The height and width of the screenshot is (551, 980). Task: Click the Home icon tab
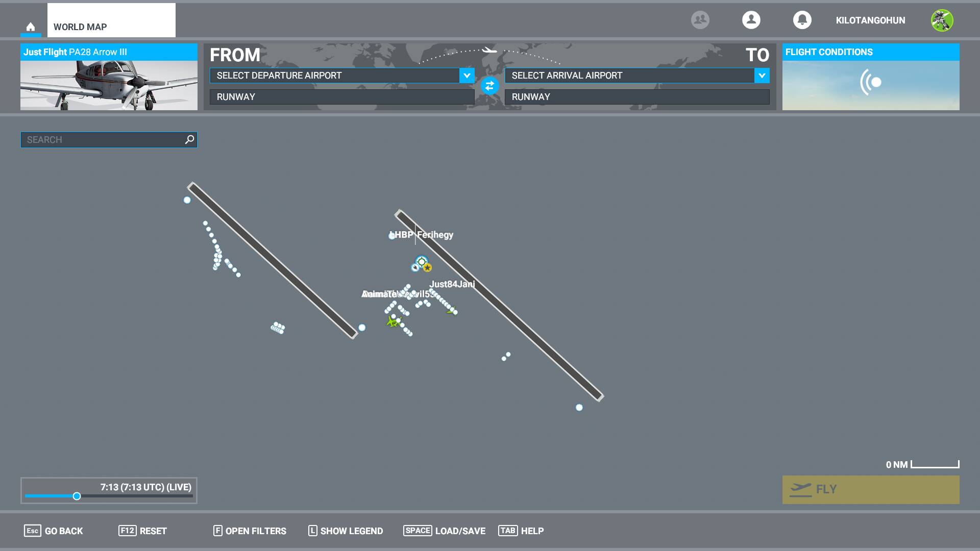pyautogui.click(x=31, y=27)
